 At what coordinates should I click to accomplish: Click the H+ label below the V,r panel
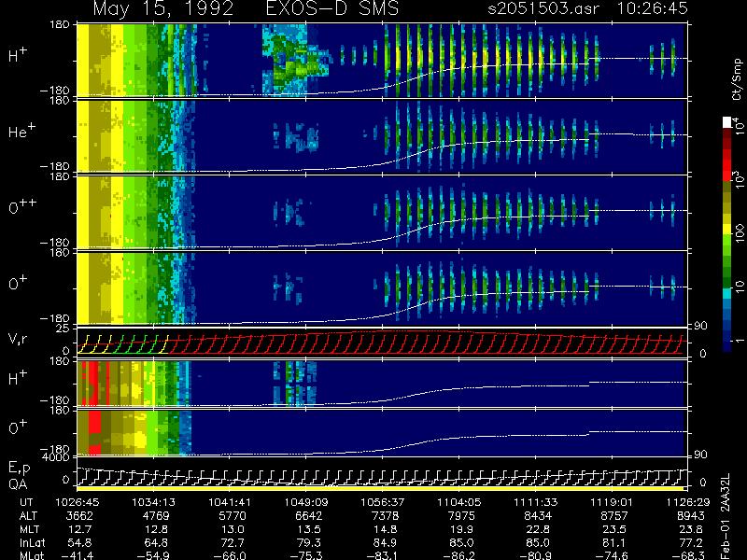pos(18,378)
